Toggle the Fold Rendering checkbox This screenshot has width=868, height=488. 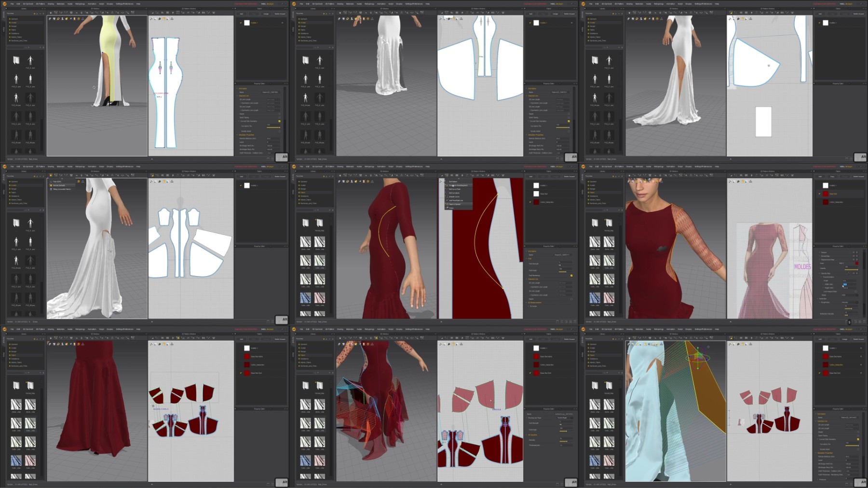pyautogui.click(x=571, y=276)
